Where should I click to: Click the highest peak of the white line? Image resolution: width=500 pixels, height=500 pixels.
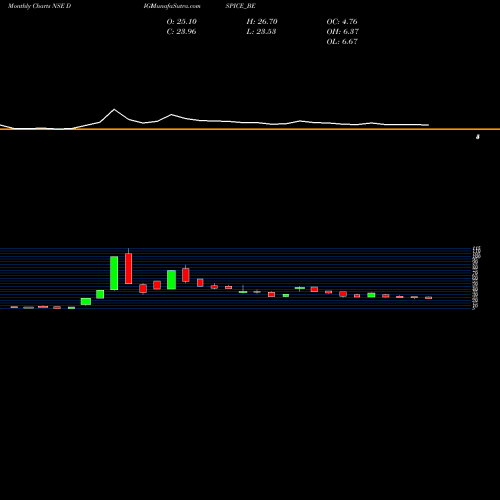click(x=114, y=109)
